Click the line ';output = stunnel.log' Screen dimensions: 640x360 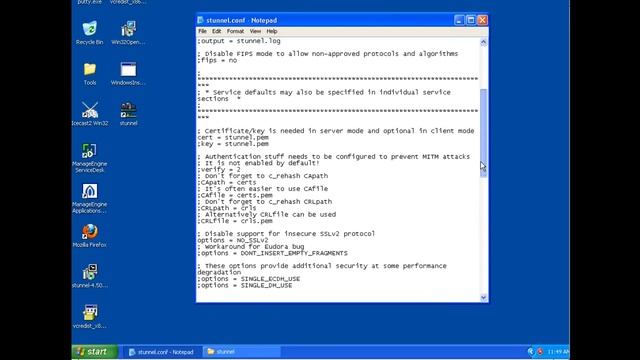coord(239,41)
